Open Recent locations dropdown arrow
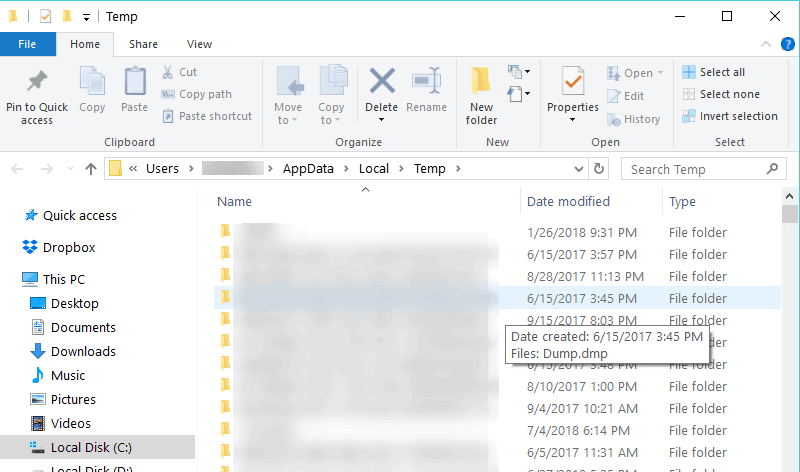The width and height of the screenshot is (800, 472). (70, 169)
